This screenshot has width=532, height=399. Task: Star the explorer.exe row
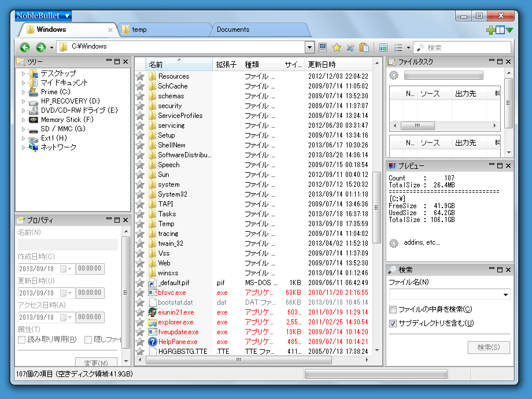click(x=140, y=322)
